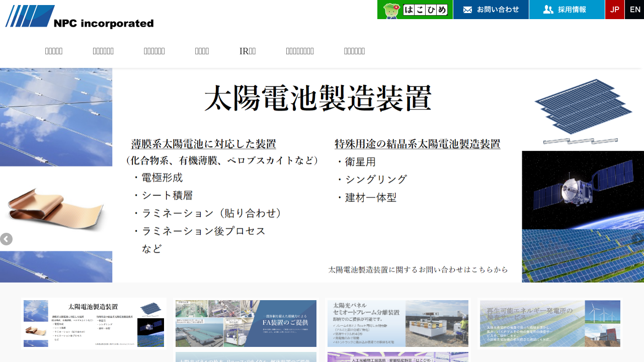
Task: Click the NPC incorporated logo
Action: tap(79, 17)
